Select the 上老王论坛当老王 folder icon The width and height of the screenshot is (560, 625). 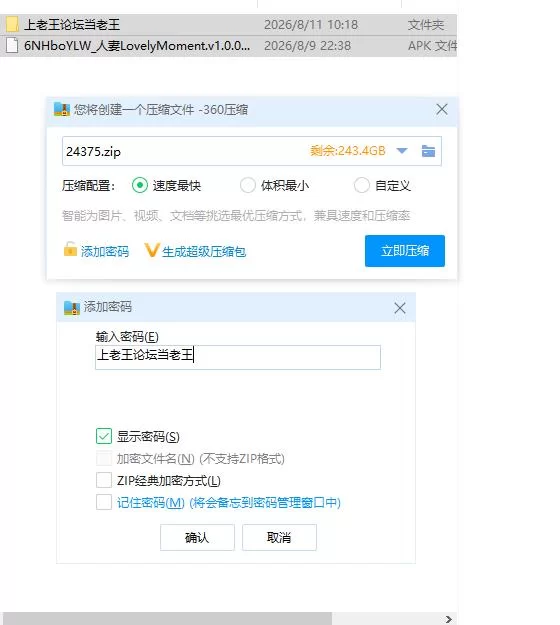(x=12, y=25)
